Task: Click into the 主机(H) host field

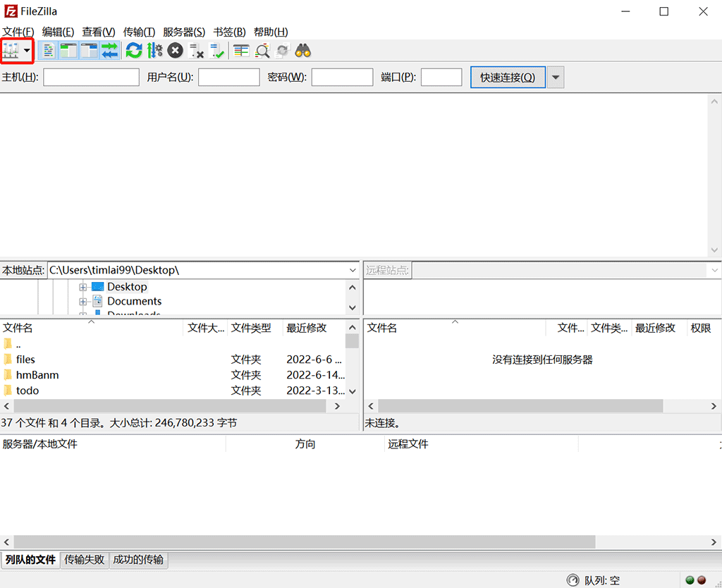Action: coord(91,78)
